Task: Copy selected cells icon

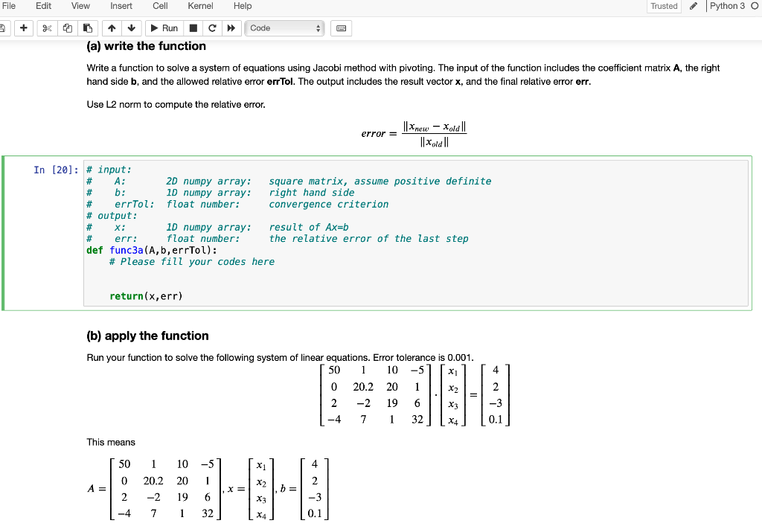Action: point(68,28)
